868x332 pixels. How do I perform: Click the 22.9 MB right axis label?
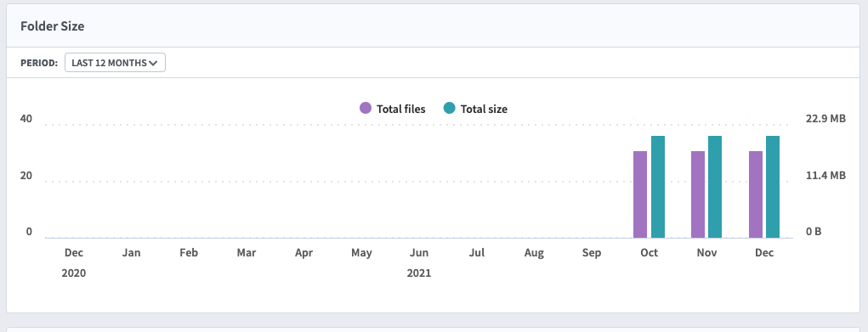point(826,118)
